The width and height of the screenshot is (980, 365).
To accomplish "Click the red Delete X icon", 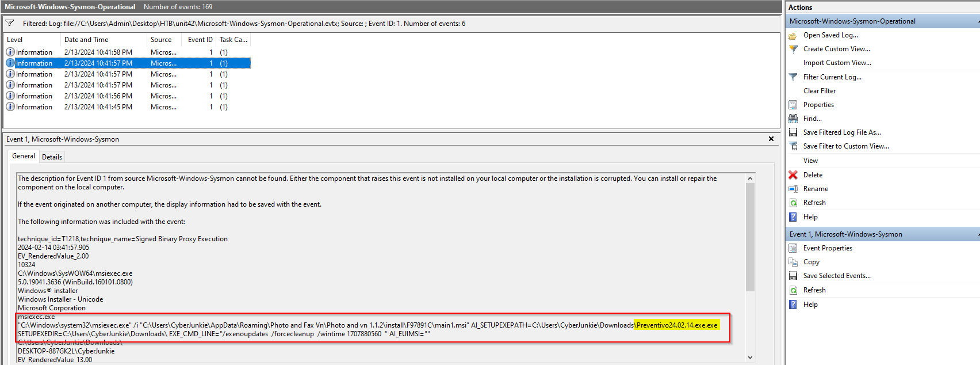I will [x=793, y=175].
